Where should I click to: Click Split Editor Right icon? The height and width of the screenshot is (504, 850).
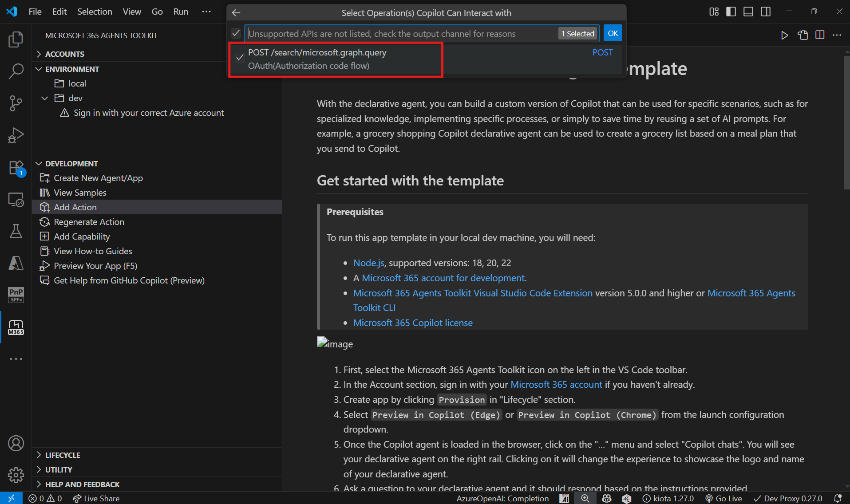tap(820, 35)
